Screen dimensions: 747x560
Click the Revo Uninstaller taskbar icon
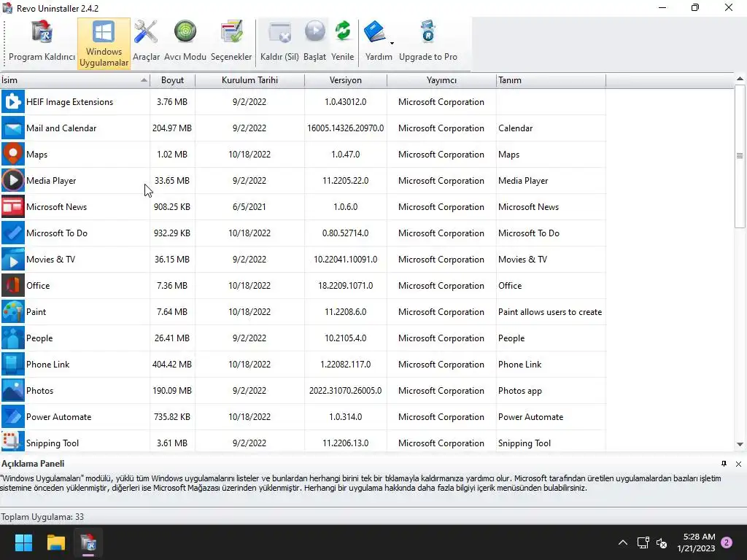88,542
